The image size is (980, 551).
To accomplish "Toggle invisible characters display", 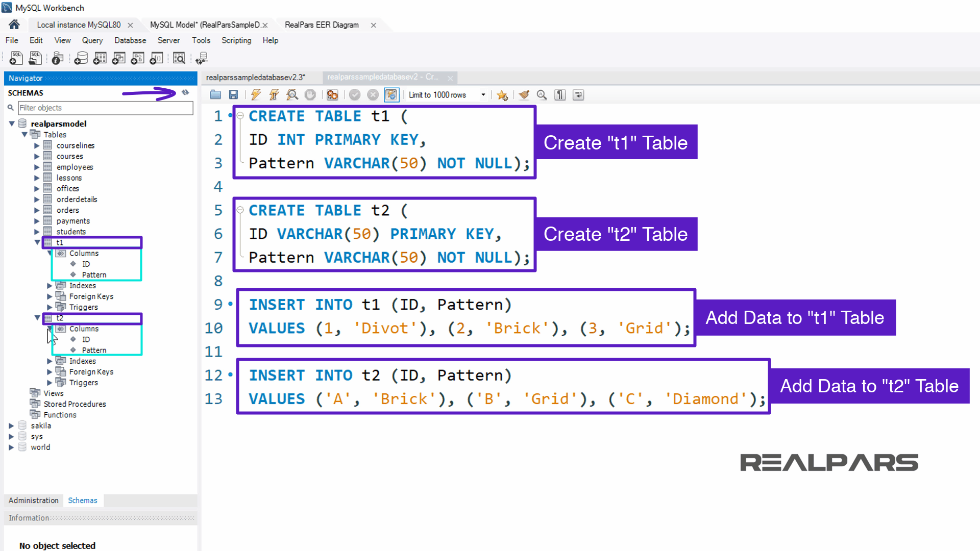I will 560,94.
